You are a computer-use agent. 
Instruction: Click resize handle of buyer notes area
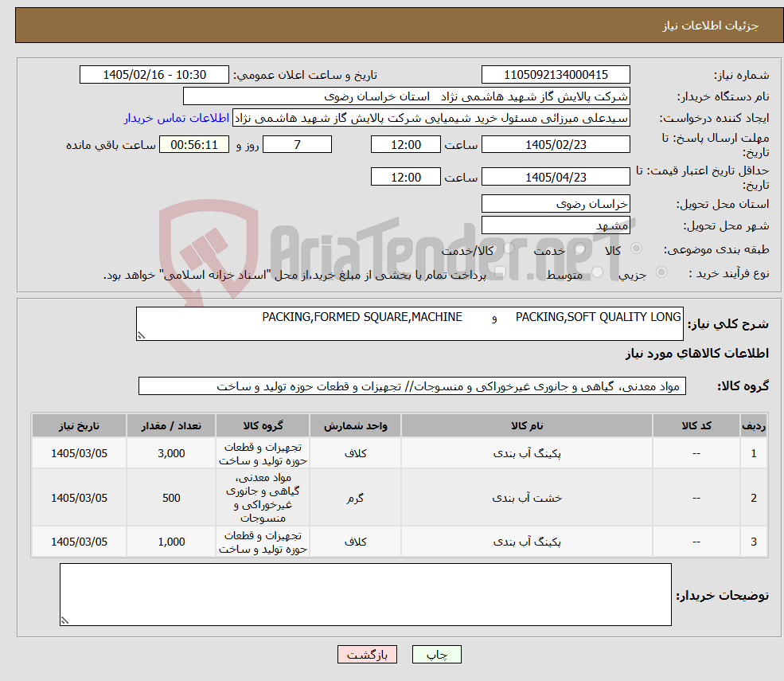point(64,621)
